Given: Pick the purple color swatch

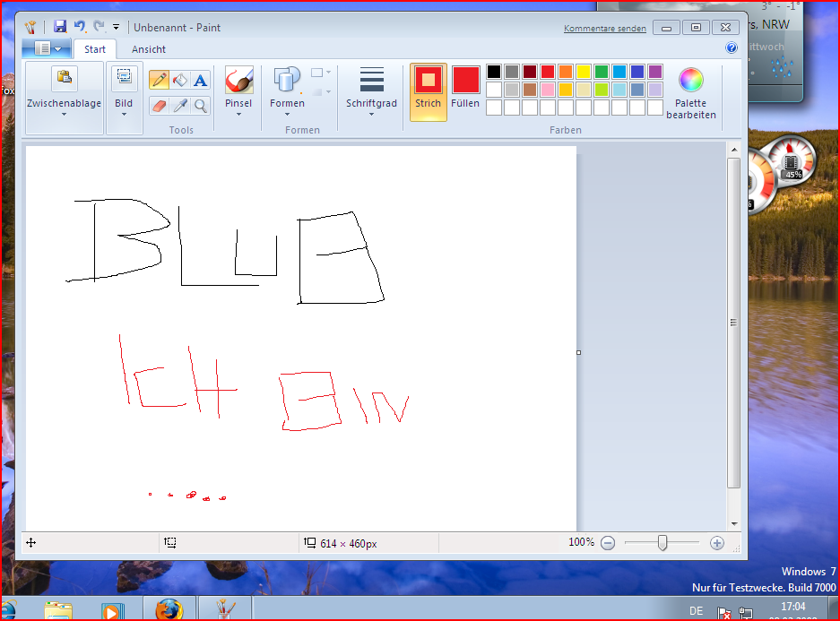Looking at the screenshot, I should pos(655,72).
